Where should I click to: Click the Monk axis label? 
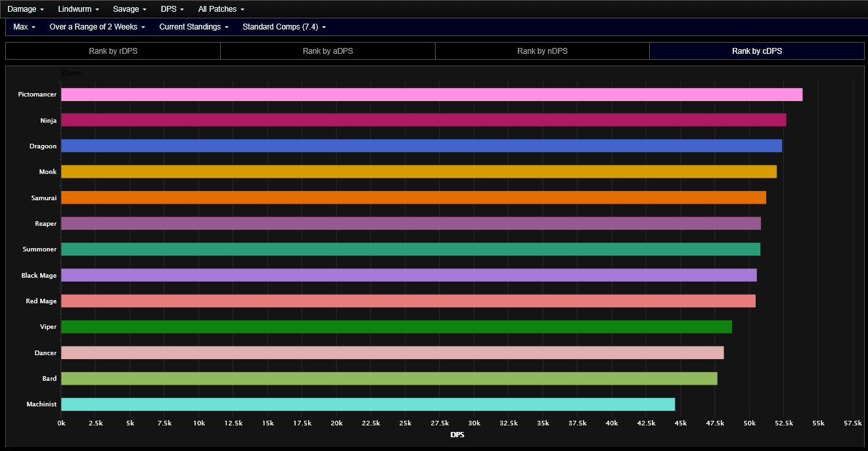(48, 171)
